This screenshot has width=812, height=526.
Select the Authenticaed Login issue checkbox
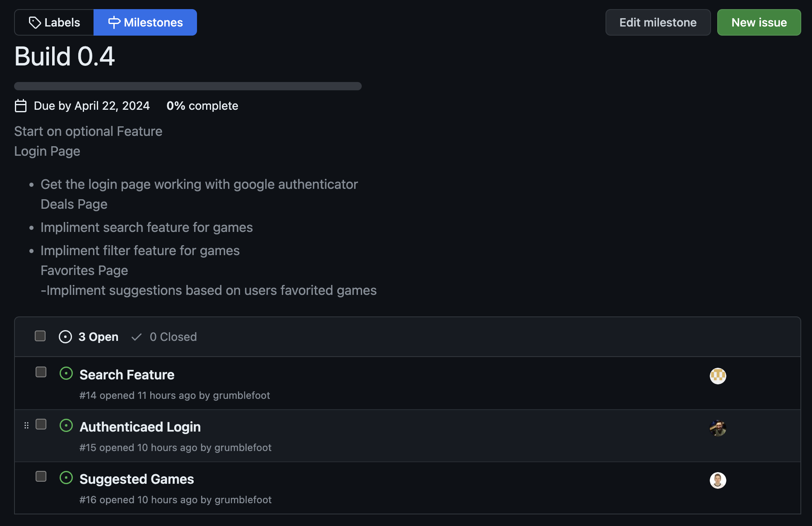[41, 424]
